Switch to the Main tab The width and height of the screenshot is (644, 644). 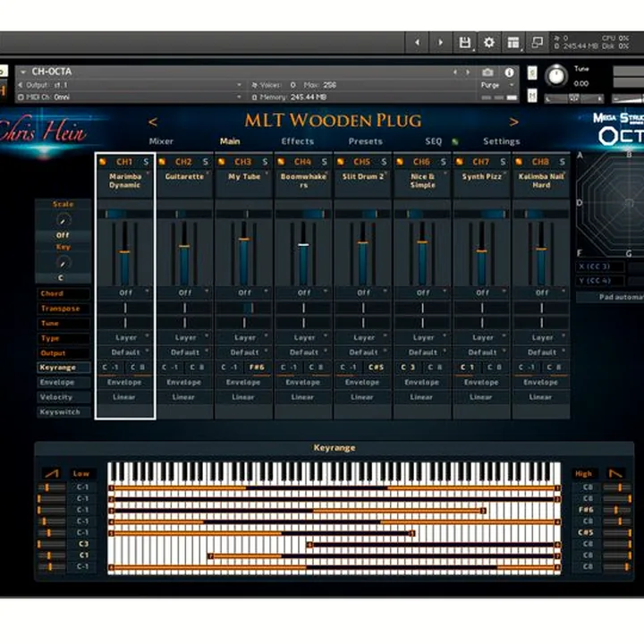click(x=230, y=141)
